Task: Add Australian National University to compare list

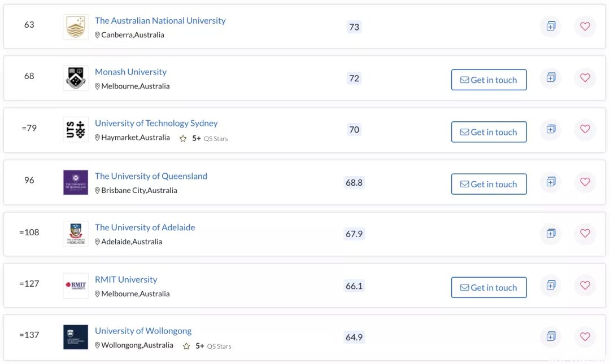Action: click(x=551, y=27)
